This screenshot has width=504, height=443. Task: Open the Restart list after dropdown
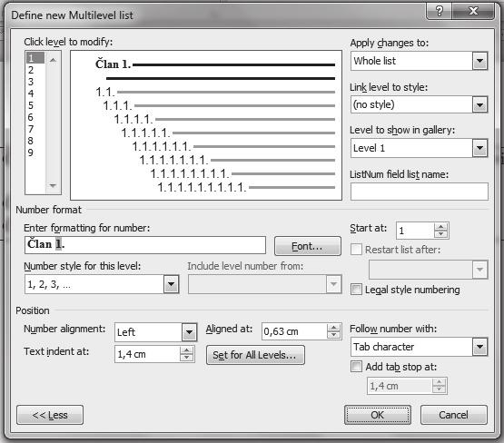tap(479, 270)
